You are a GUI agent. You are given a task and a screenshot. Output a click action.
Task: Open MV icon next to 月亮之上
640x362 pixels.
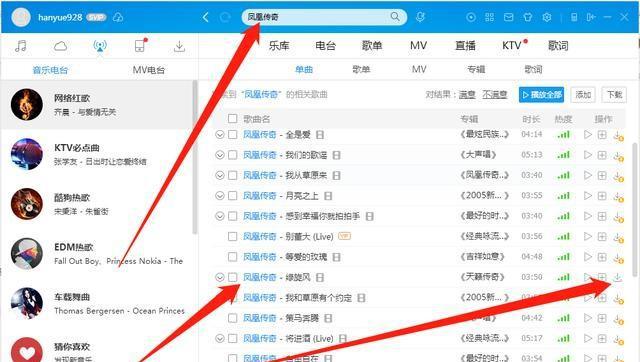pos(328,196)
